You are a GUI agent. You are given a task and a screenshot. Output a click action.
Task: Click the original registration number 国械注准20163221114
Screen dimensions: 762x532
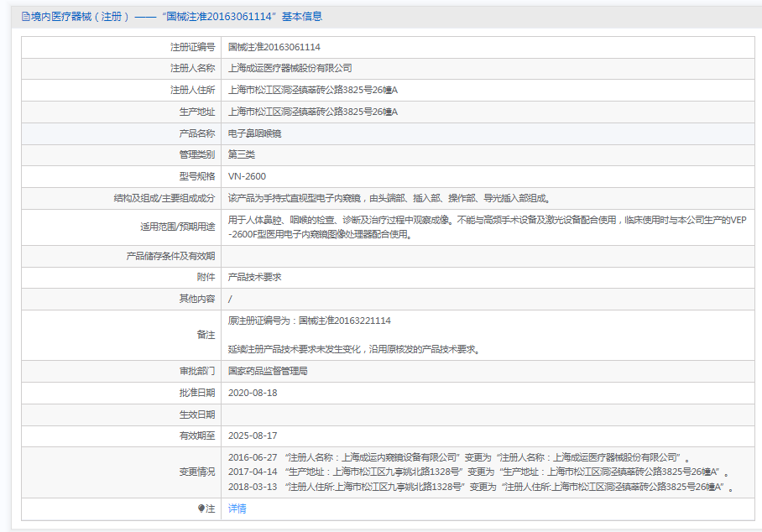(x=344, y=321)
